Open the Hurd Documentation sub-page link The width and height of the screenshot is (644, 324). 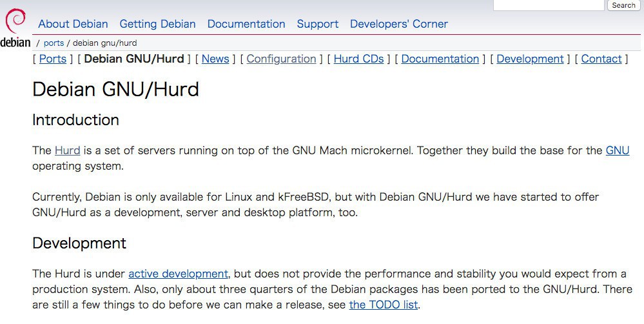(x=440, y=59)
